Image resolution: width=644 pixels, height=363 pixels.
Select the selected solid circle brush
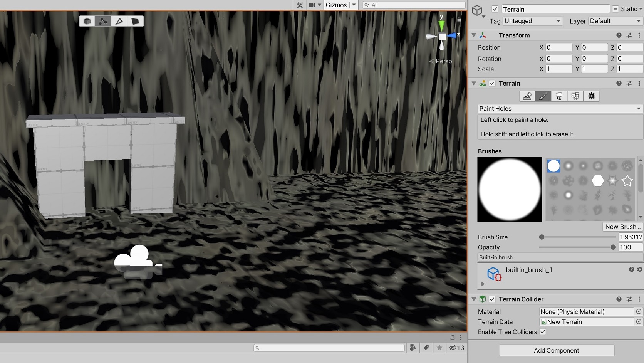[553, 166]
